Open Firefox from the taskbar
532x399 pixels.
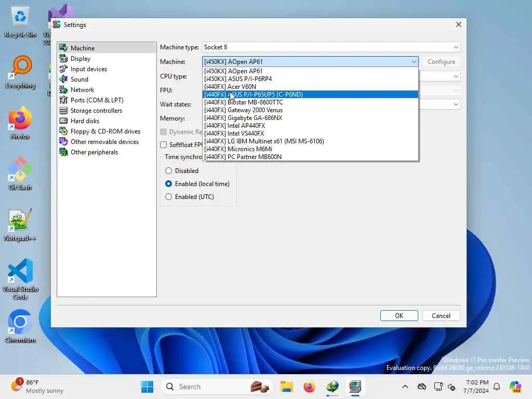pos(310,387)
